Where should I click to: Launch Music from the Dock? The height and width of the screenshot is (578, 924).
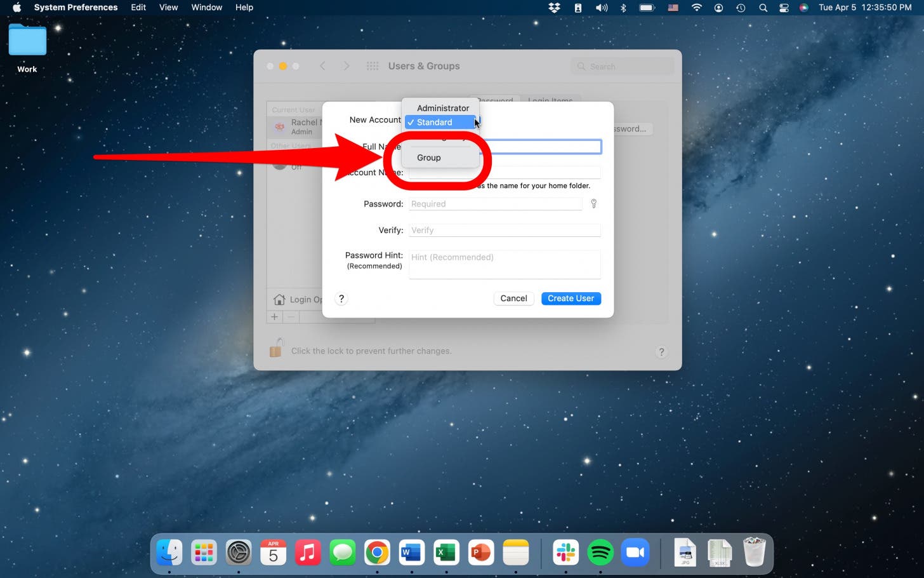(x=308, y=553)
